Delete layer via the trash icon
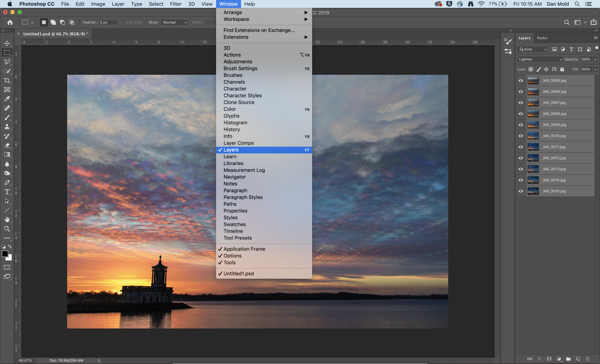The width and height of the screenshot is (600, 364). (x=587, y=359)
